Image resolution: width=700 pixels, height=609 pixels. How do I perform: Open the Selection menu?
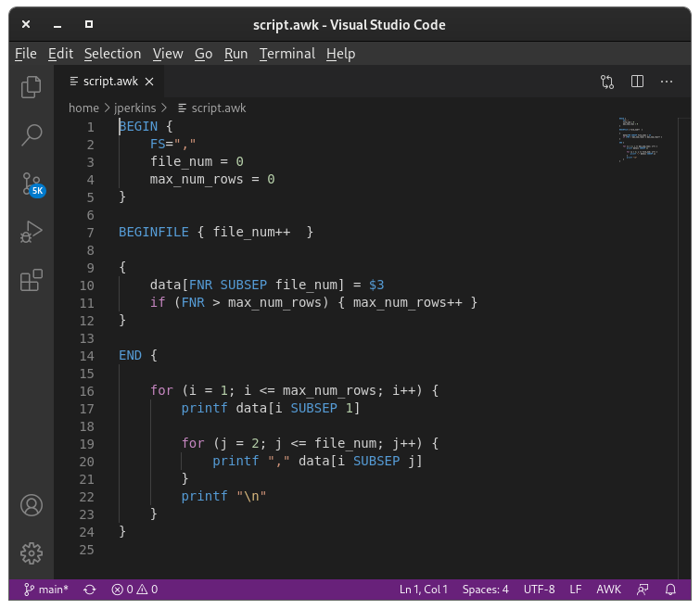point(112,54)
